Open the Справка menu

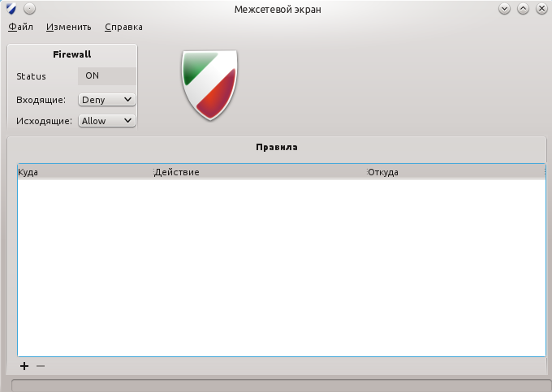123,27
